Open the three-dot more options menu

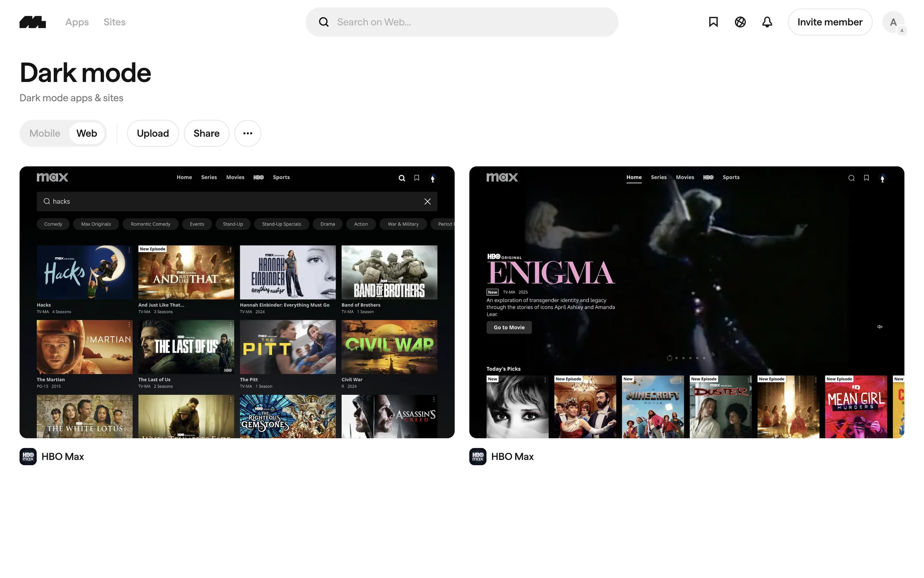coord(248,133)
